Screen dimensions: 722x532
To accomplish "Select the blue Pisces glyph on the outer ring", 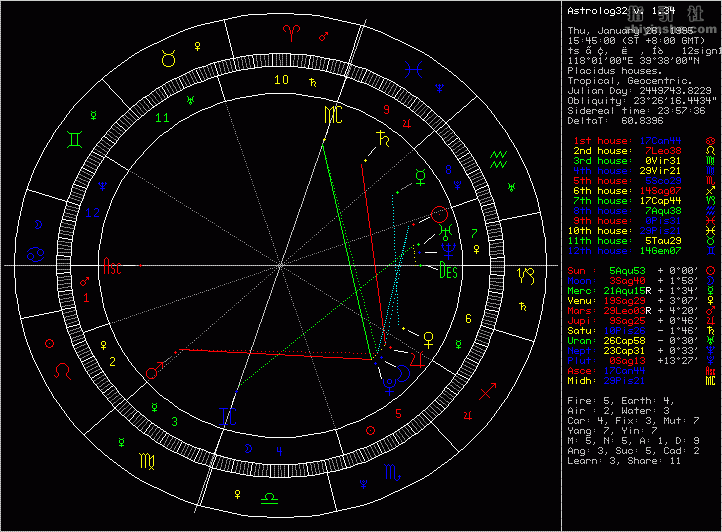I will coord(413,70).
